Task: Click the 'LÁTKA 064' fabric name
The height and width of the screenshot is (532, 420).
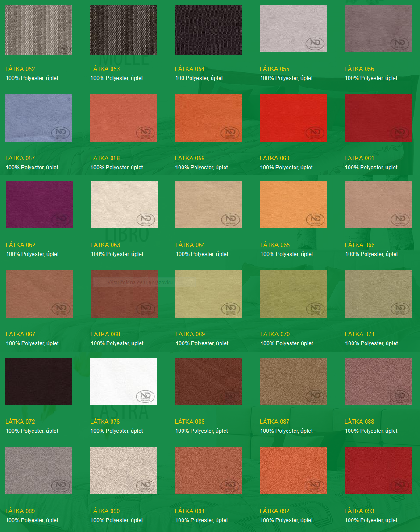Action: point(190,245)
